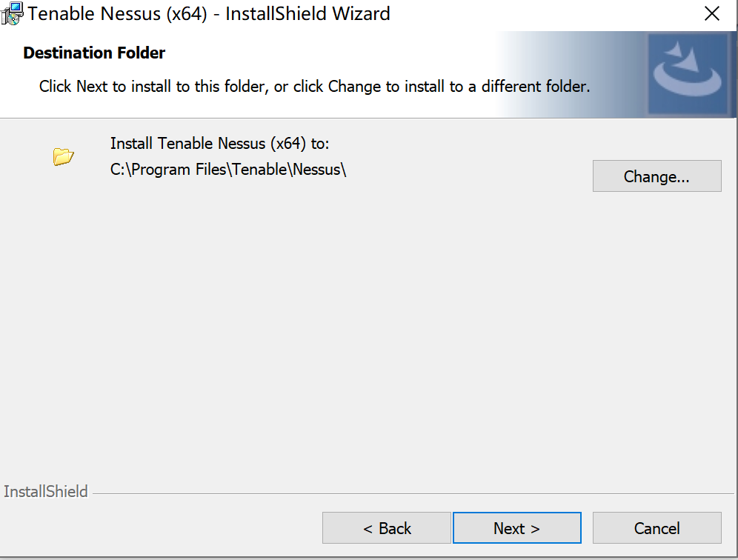Click the C:\Program Files\Tenable\Nessus\ path text
The width and height of the screenshot is (738, 560).
228,170
